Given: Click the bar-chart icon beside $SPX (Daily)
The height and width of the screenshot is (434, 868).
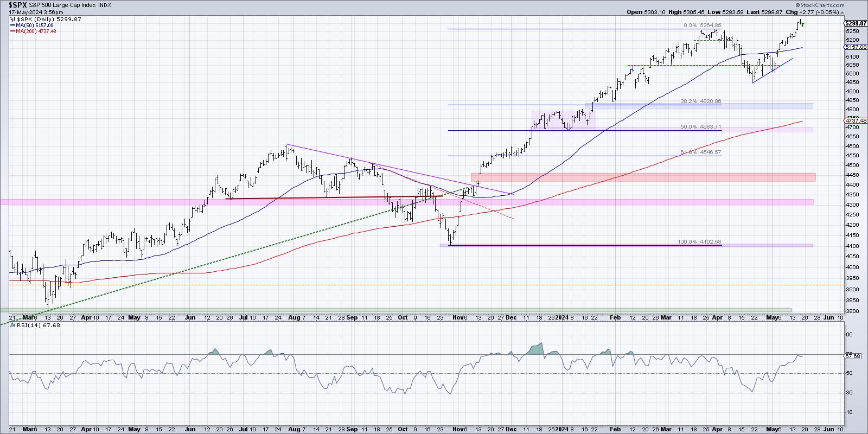Looking at the screenshot, I should click(12, 18).
